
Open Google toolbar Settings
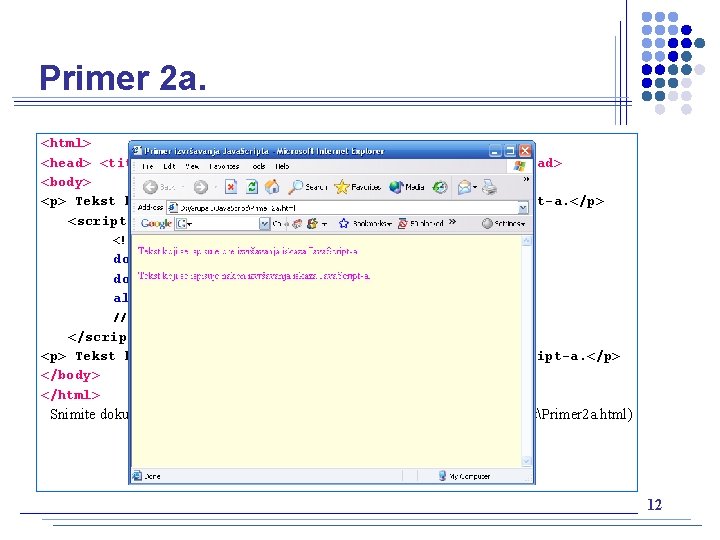[503, 224]
